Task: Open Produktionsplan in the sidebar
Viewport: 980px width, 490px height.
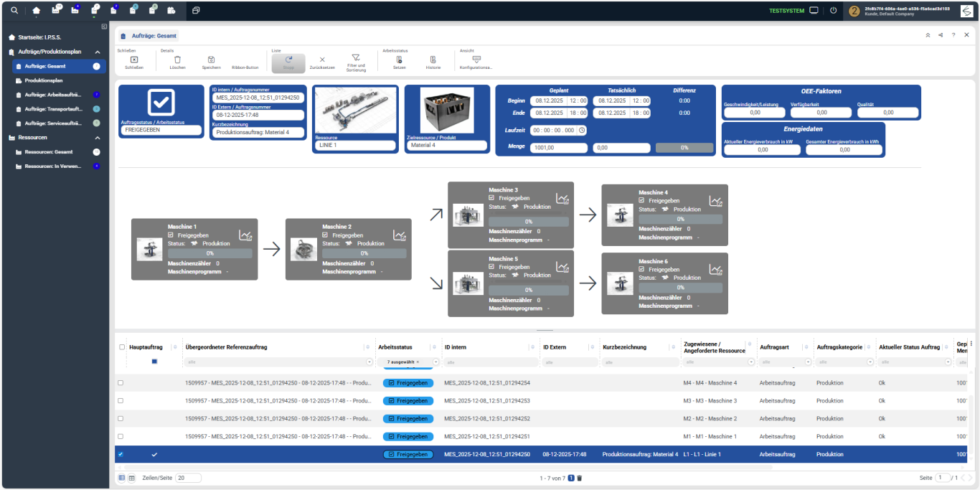Action: [44, 80]
